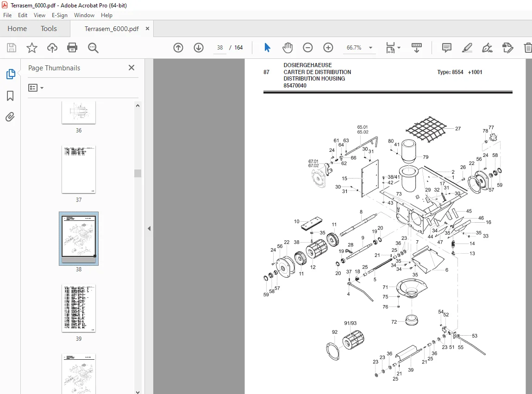Open the File menu

7,15
